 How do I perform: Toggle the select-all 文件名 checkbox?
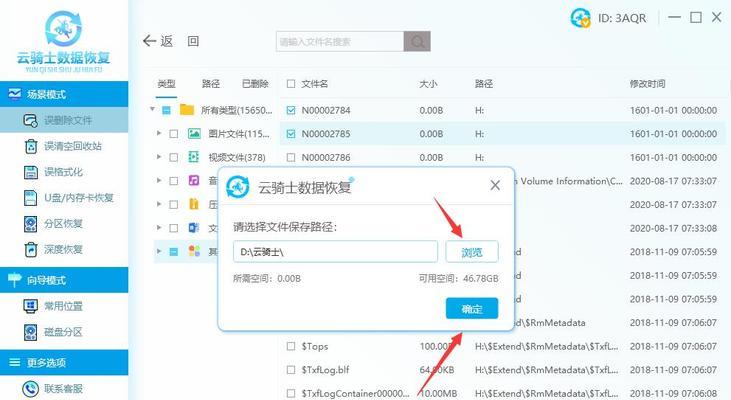pos(291,84)
